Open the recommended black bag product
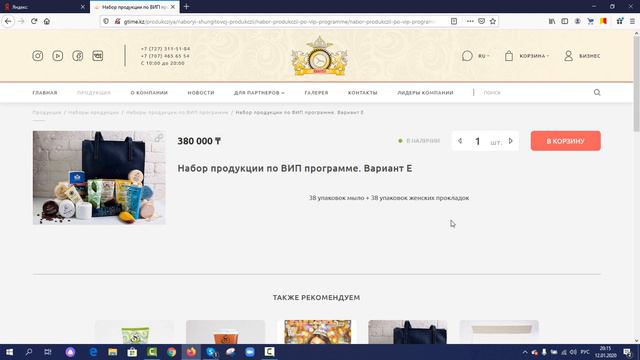The width and height of the screenshot is (640, 360). [408, 332]
